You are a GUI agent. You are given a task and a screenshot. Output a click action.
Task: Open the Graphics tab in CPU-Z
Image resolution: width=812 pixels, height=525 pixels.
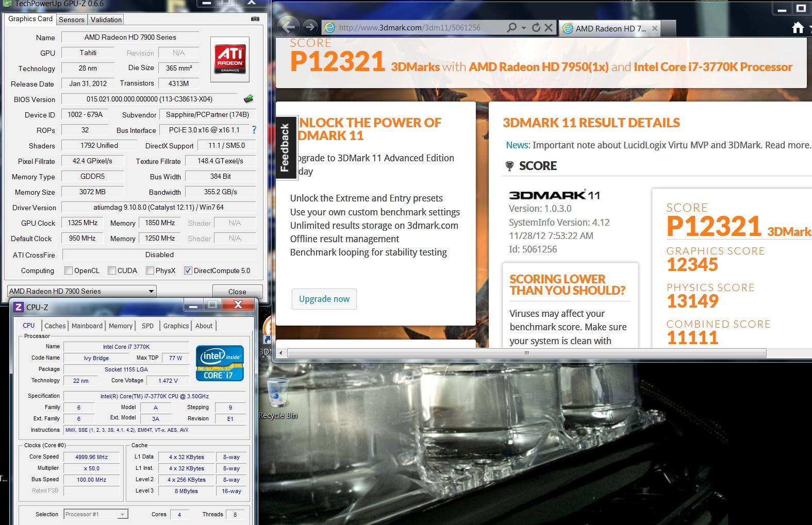pos(176,326)
